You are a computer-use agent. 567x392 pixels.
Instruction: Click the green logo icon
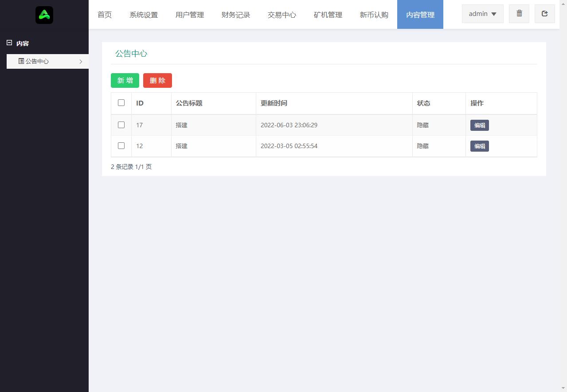(44, 15)
